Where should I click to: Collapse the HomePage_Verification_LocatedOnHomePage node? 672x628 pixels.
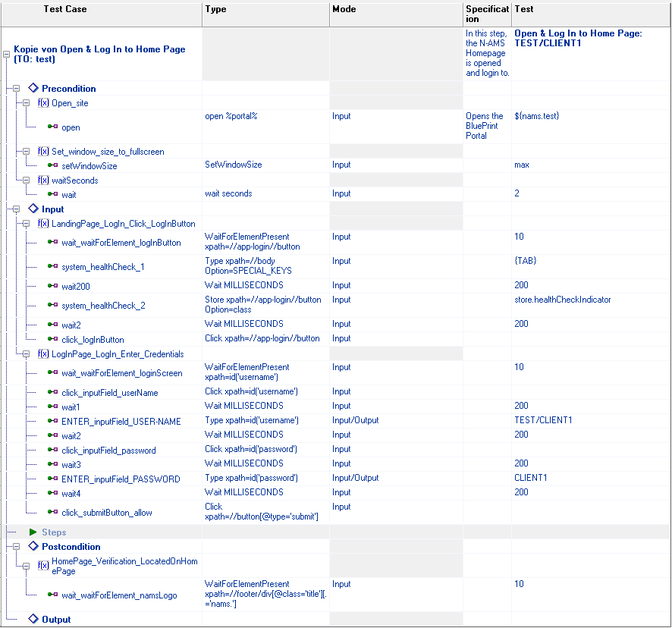(x=26, y=566)
